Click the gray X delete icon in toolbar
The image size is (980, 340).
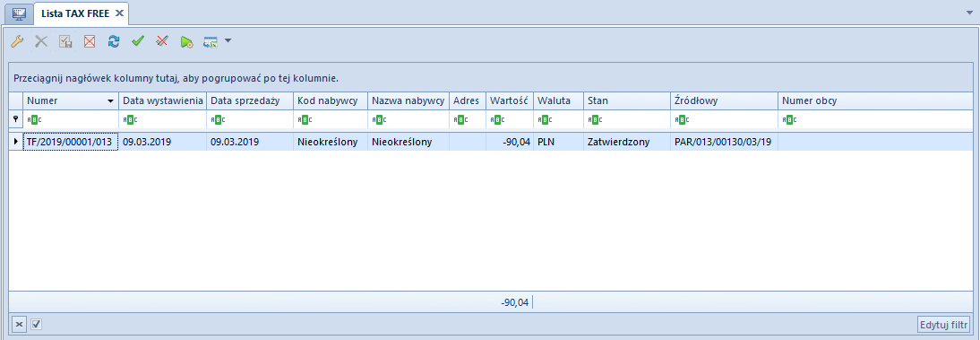pyautogui.click(x=40, y=41)
